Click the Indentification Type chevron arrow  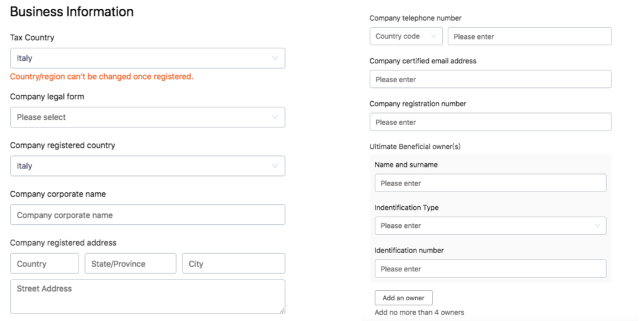pyautogui.click(x=597, y=226)
